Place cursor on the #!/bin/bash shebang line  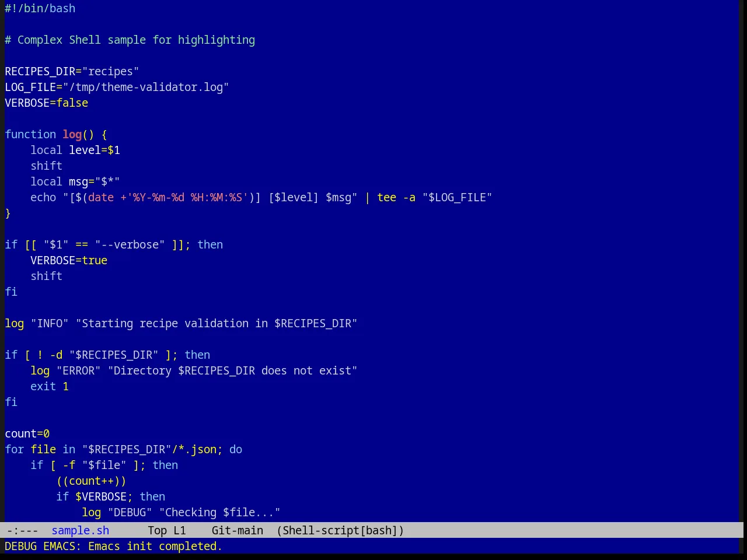(x=40, y=8)
